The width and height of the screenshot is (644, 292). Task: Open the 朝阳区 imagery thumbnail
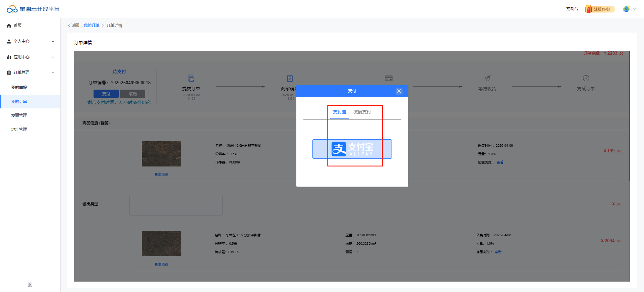161,154
